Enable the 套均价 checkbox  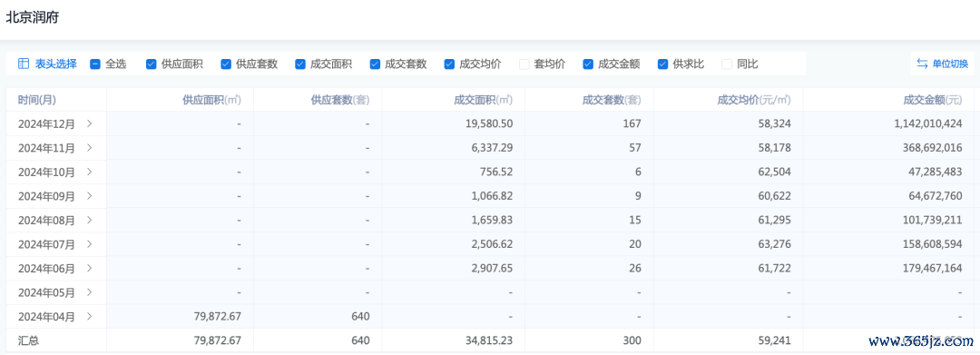(x=524, y=64)
